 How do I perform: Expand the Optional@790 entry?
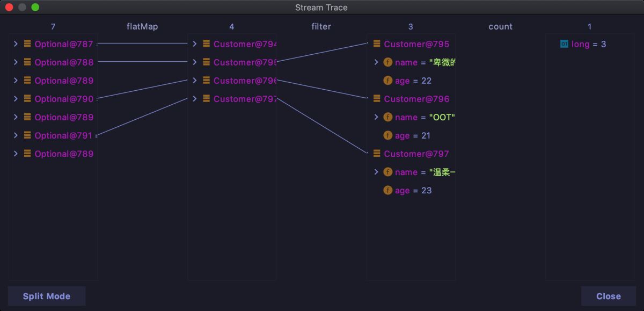pos(16,99)
